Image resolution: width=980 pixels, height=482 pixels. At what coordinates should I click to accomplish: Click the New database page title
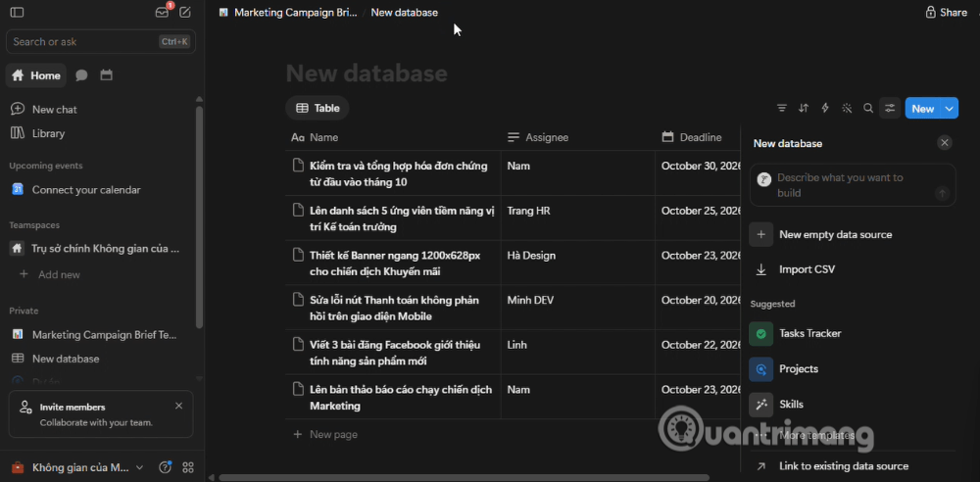(367, 73)
